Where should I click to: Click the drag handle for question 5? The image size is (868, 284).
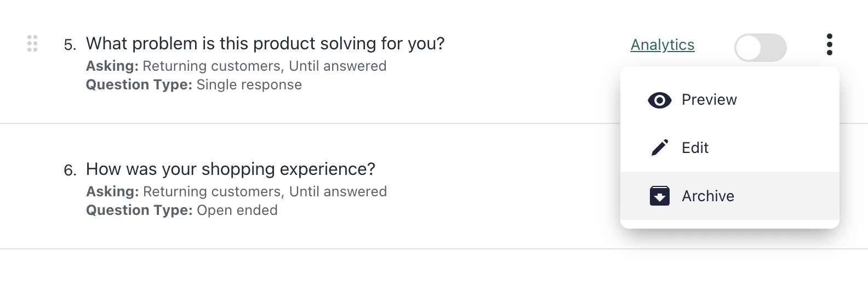32,43
